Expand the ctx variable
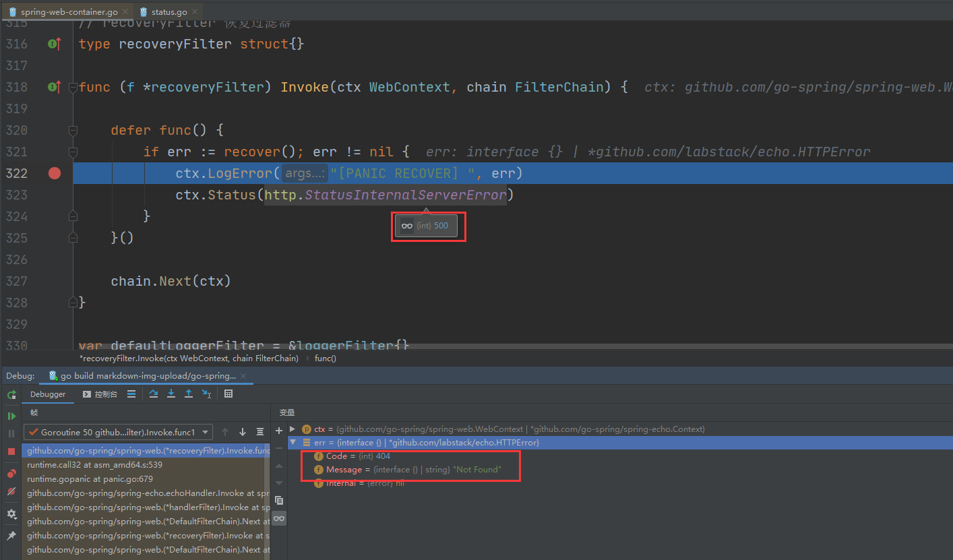Viewport: 953px width, 560px height. [293, 429]
